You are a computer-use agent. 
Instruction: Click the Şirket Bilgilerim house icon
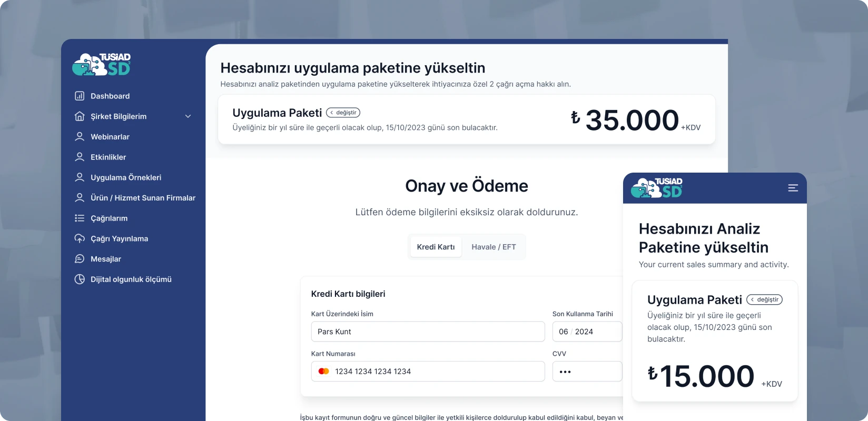click(x=80, y=116)
